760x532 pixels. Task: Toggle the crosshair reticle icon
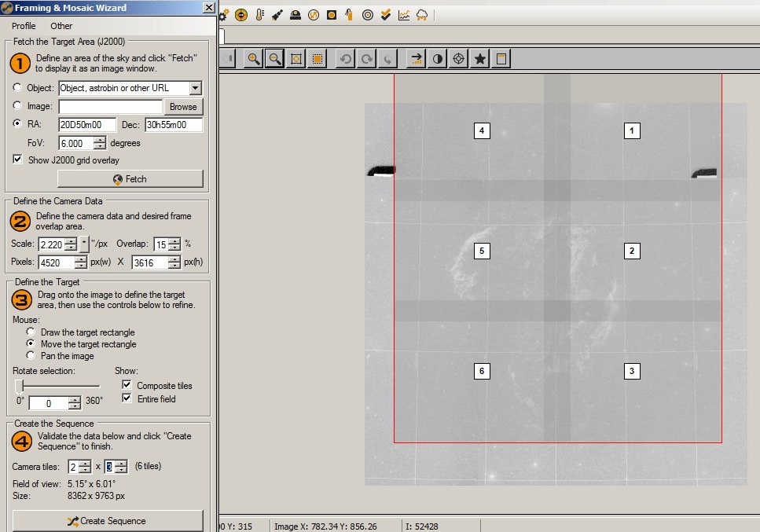[458, 59]
